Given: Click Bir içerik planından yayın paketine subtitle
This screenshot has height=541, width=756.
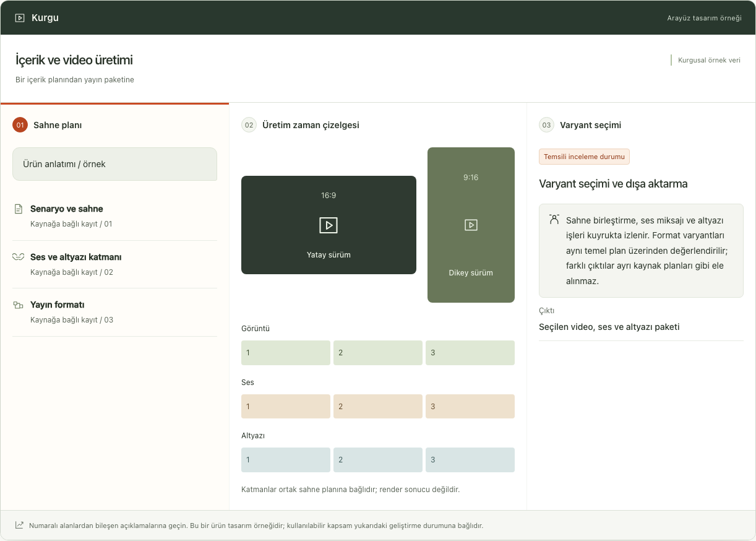Looking at the screenshot, I should click(x=75, y=80).
